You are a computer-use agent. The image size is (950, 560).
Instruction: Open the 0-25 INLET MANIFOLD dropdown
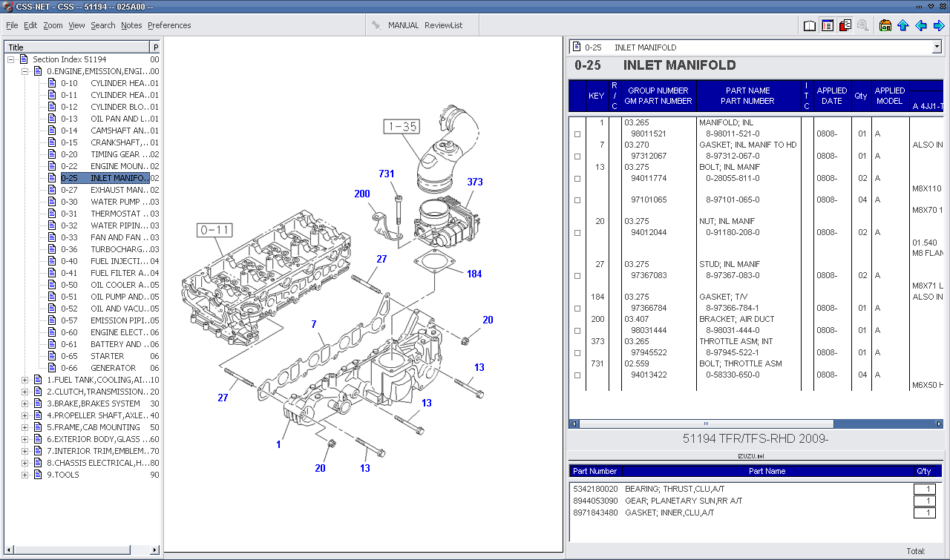coord(936,47)
